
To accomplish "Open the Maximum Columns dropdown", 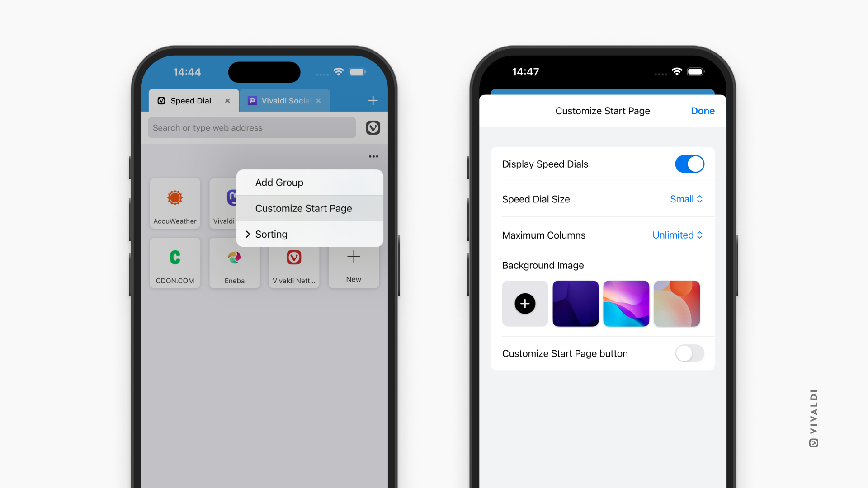I will tap(677, 235).
